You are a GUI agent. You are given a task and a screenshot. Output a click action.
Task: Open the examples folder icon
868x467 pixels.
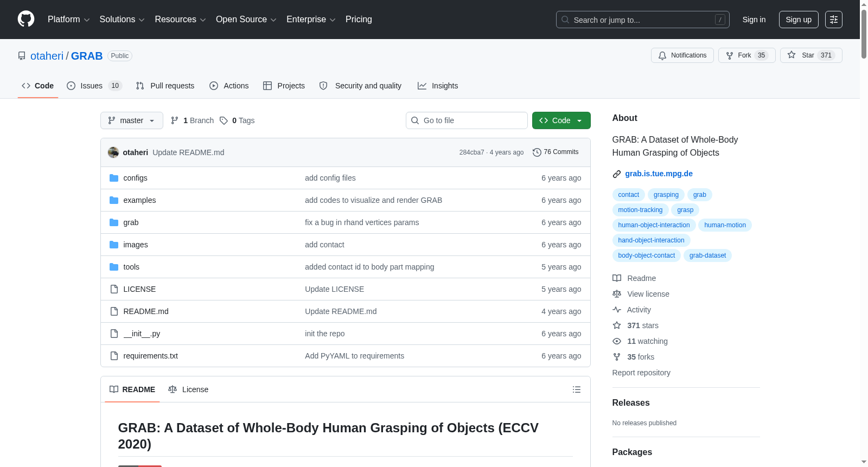(x=114, y=200)
